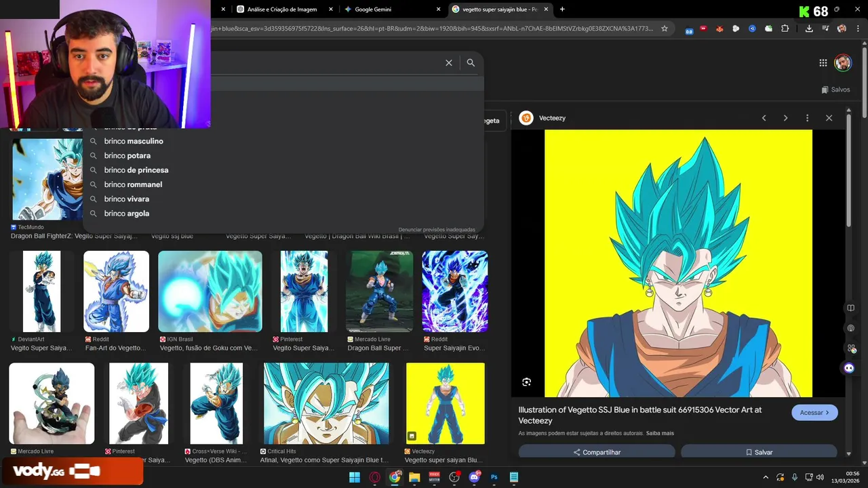This screenshot has height=488, width=868.
Task: Open the Windows Start menu
Action: (355, 477)
